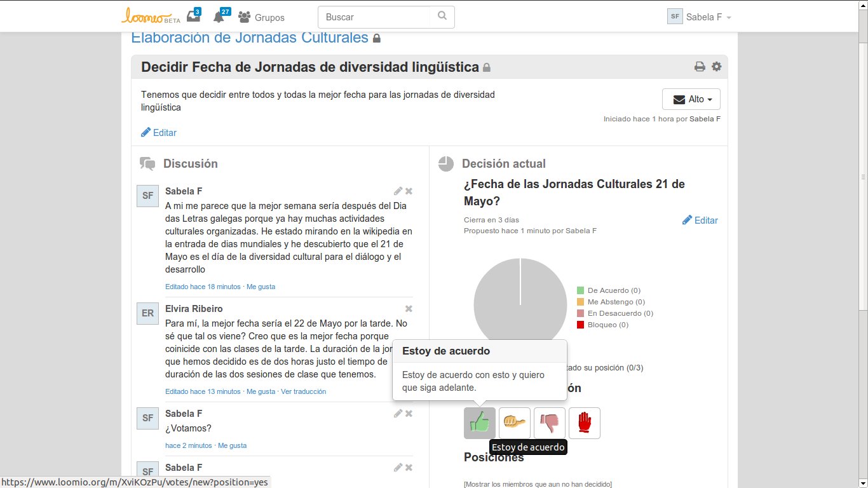The width and height of the screenshot is (868, 488).
Task: Expand the Alto notification level dropdown
Action: (x=691, y=99)
